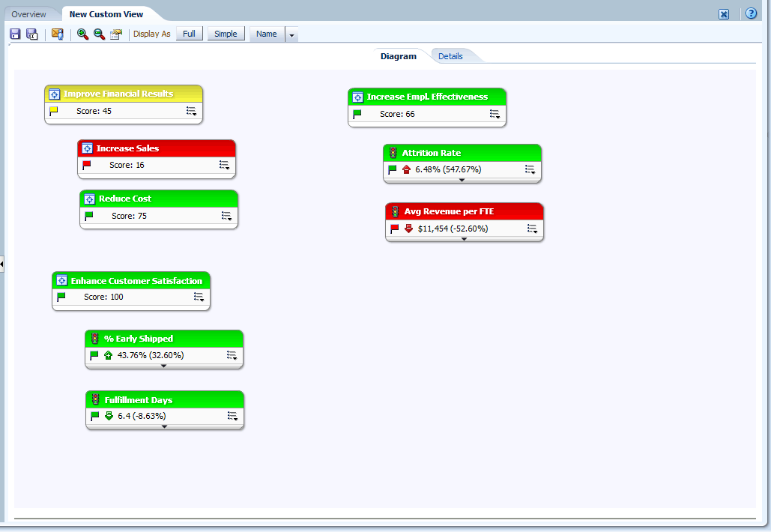Viewport: 771px width, 532px height.
Task: Open the view properties icon
Action: 115,34
